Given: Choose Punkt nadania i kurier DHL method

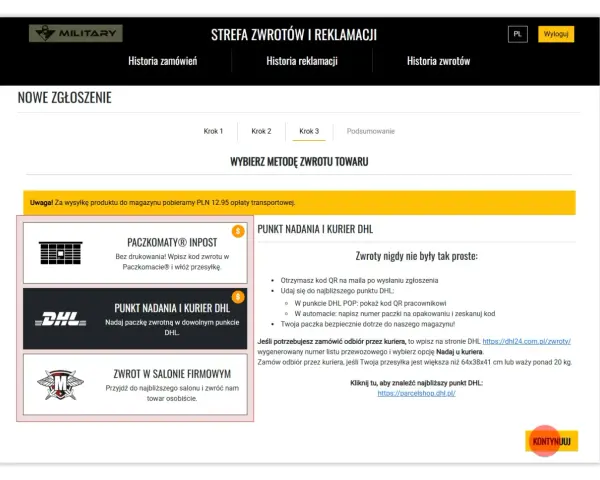Looking at the screenshot, I should click(135, 319).
